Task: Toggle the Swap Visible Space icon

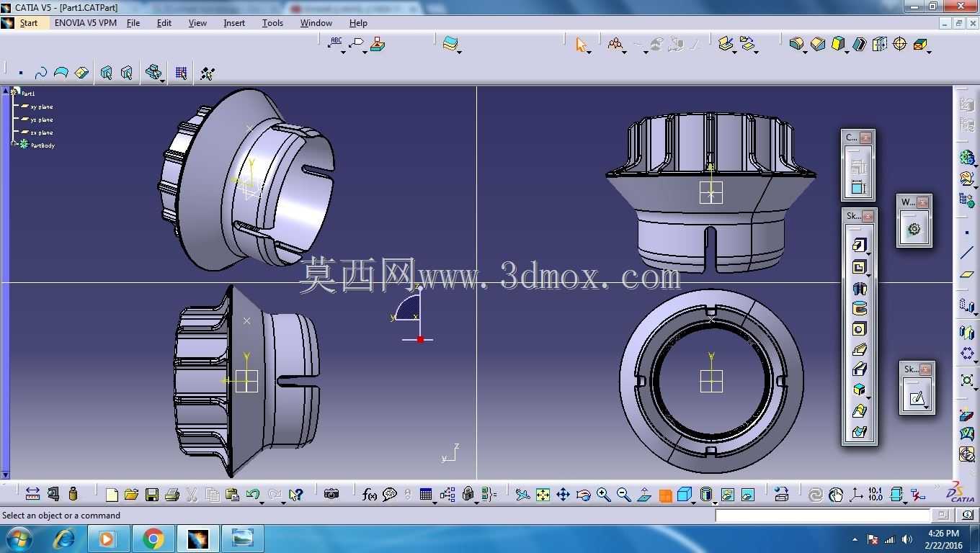Action: (747, 495)
